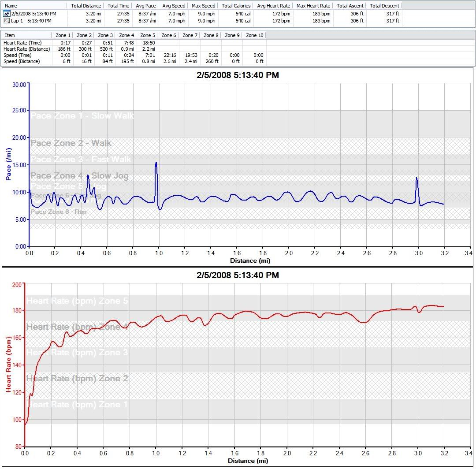Click the Zone 5 column header
Screen dimensions: 476x469
click(148, 35)
